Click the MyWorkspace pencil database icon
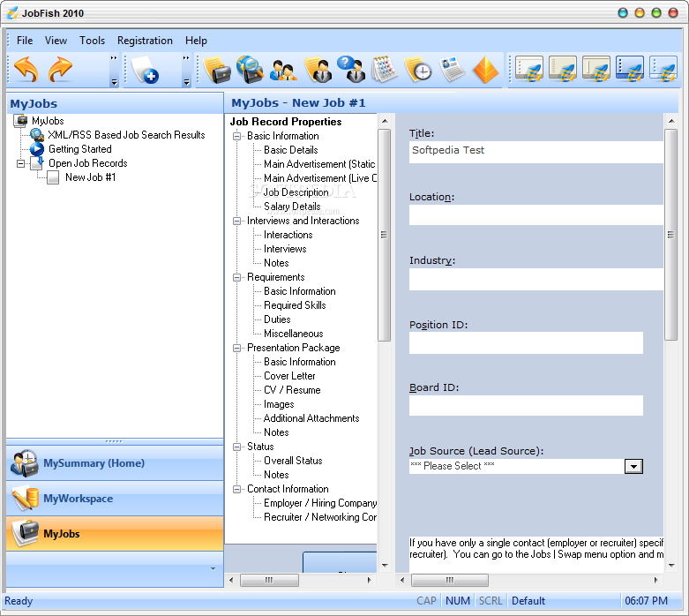 (x=25, y=499)
